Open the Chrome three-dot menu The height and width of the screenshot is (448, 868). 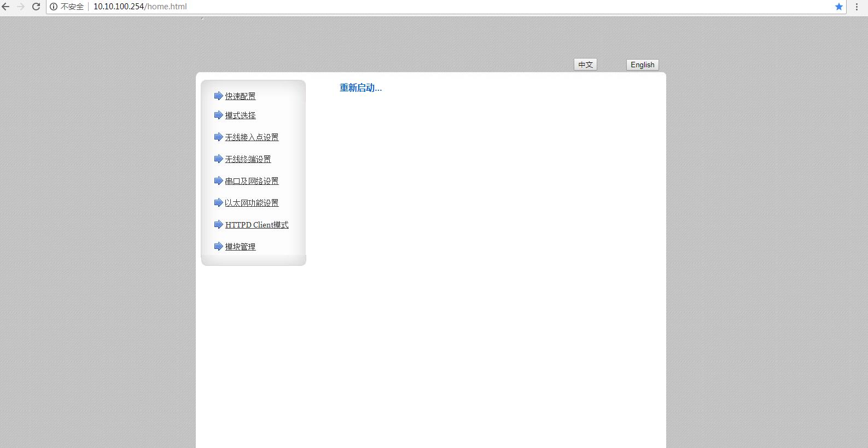pyautogui.click(x=857, y=7)
